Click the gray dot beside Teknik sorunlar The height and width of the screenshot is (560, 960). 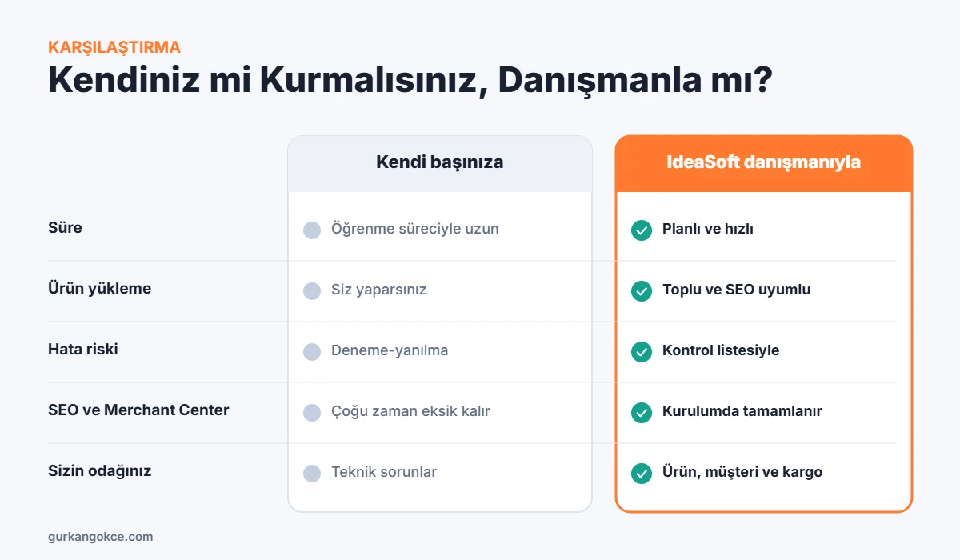click(312, 474)
